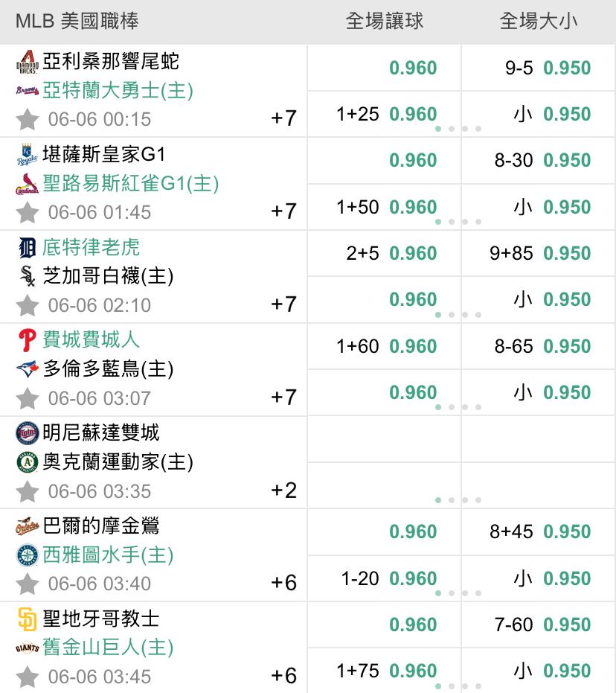Click page dots under Royals game odds
This screenshot has width=616, height=693.
click(458, 222)
